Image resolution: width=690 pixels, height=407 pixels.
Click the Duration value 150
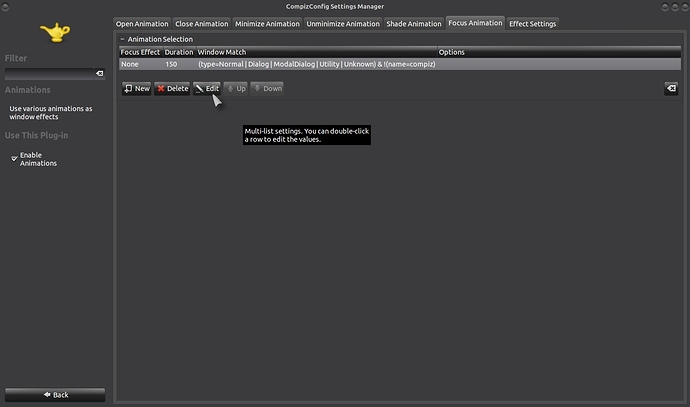[x=171, y=64]
